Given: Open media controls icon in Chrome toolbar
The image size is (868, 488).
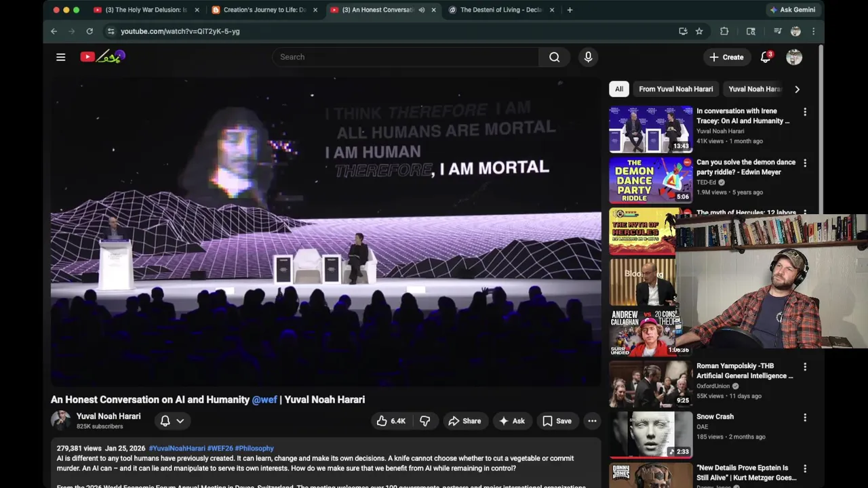Looking at the screenshot, I should [777, 31].
